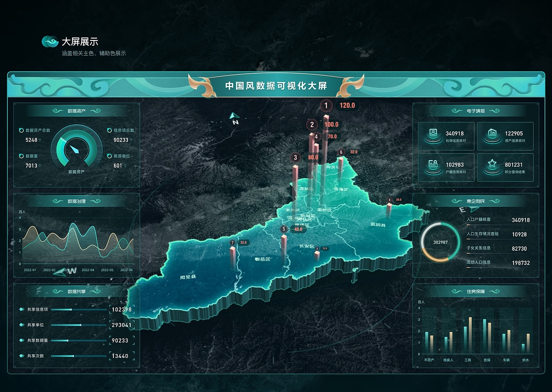Click the diamond bullet beside 共享数据量
Image resolution: width=552 pixels, height=392 pixels.
21,340
